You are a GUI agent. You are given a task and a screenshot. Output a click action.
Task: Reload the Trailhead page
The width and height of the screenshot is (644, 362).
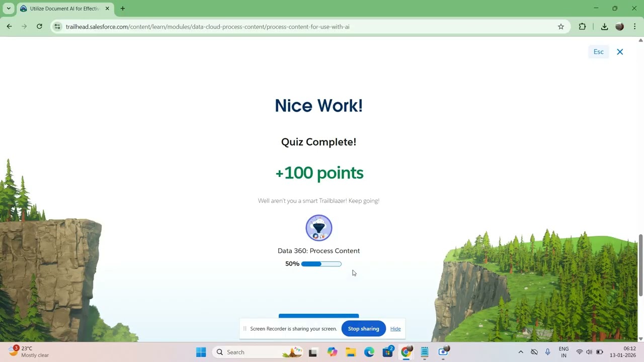click(x=39, y=27)
